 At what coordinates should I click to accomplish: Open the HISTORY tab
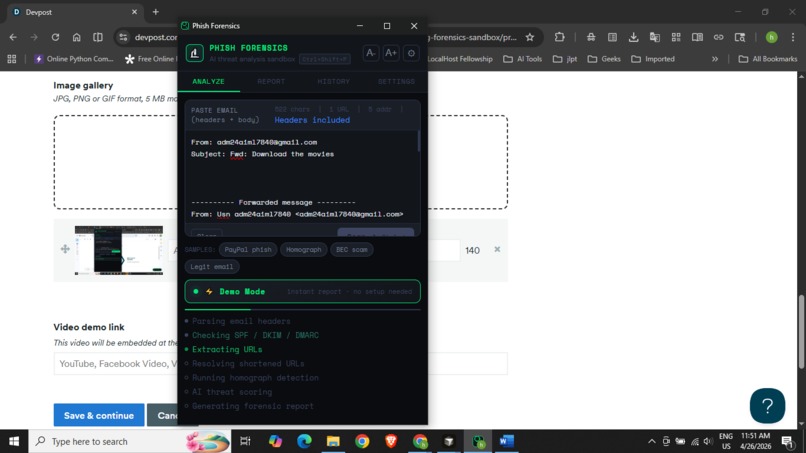click(x=334, y=82)
